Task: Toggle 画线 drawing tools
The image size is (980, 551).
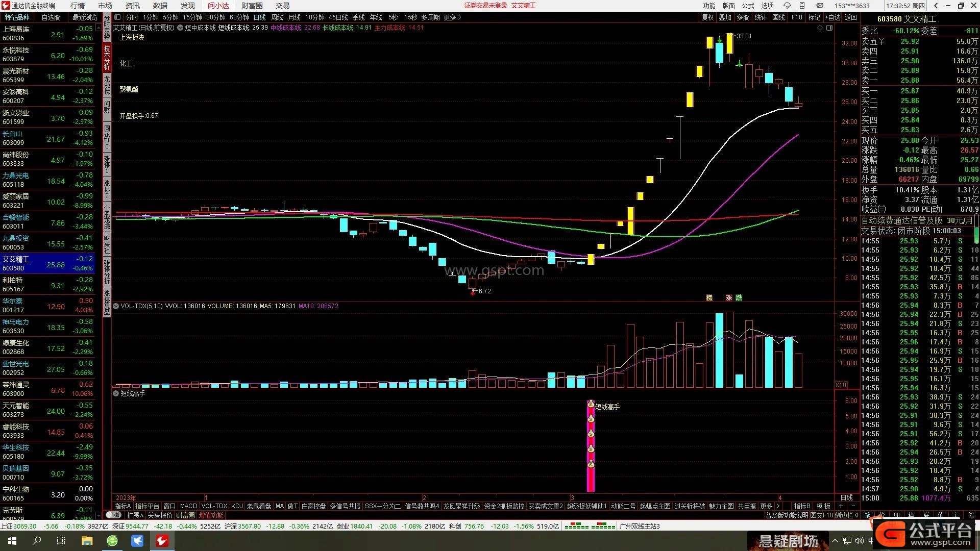Action: [x=778, y=17]
